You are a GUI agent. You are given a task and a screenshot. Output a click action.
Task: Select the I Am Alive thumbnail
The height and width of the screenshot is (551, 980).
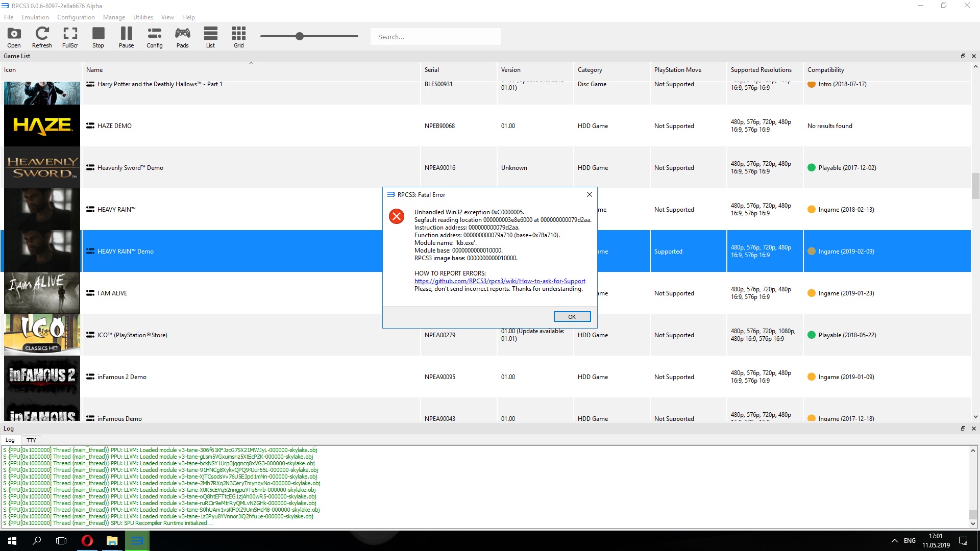click(42, 293)
